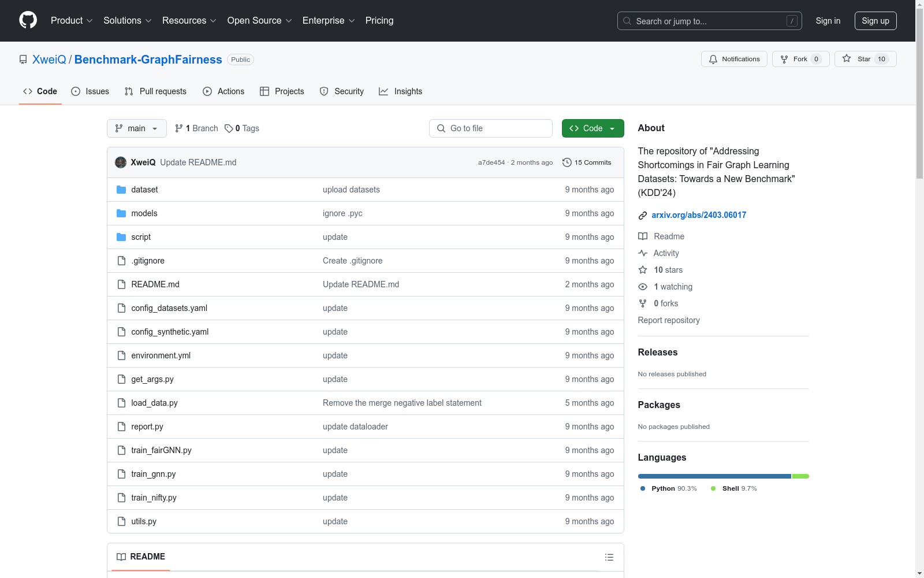This screenshot has width=924, height=578.
Task: Click the pulse icon beside Activity
Action: (643, 253)
